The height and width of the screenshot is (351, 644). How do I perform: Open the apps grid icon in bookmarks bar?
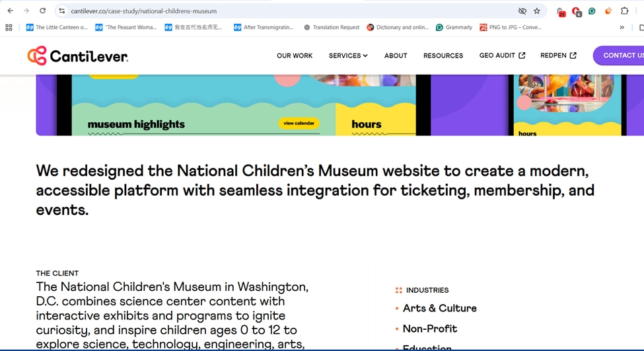pos(9,28)
